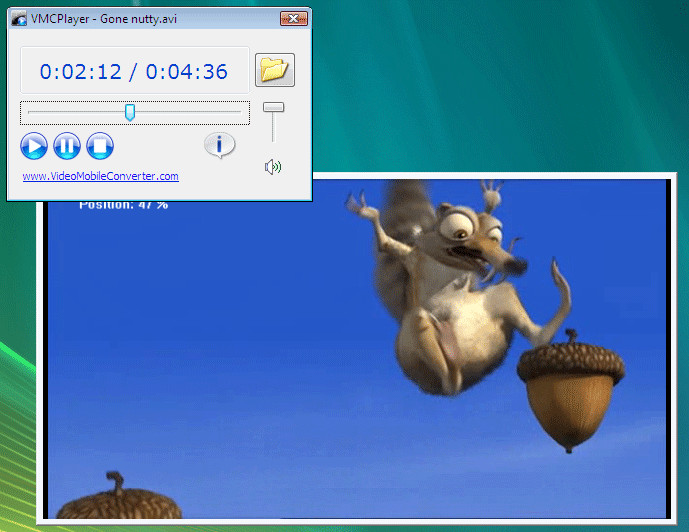Close the VMCPlayer window

tap(294, 18)
